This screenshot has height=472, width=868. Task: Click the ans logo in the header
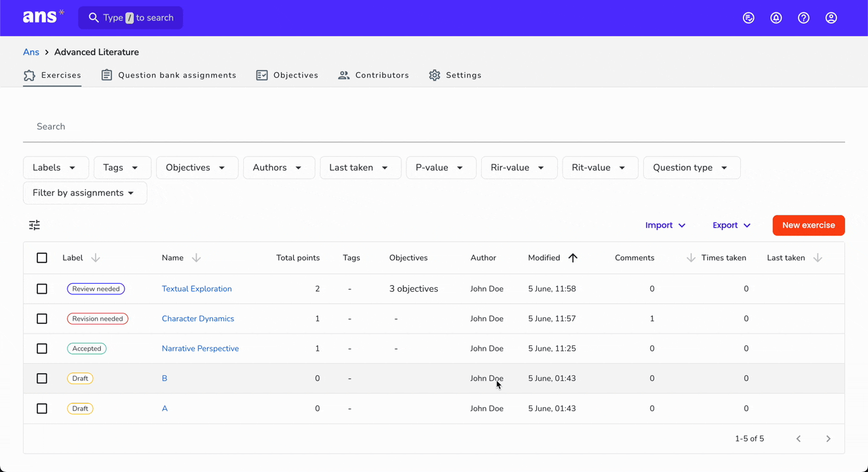tap(43, 17)
